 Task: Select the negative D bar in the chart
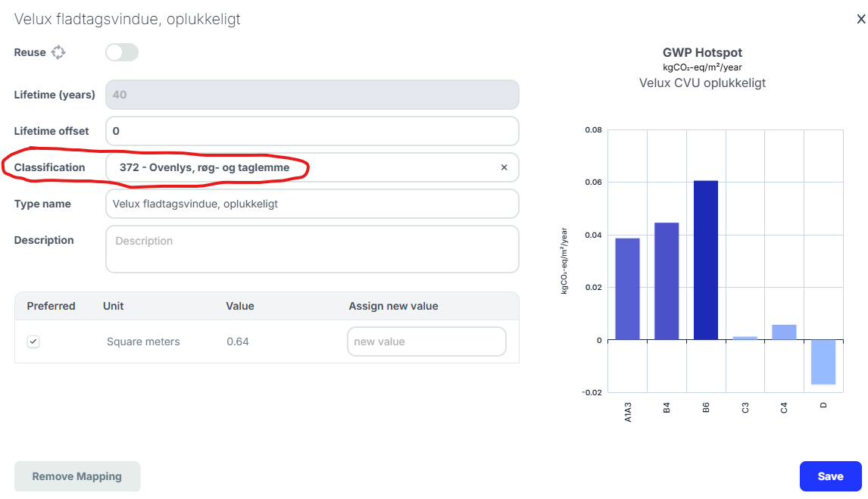pyautogui.click(x=823, y=362)
